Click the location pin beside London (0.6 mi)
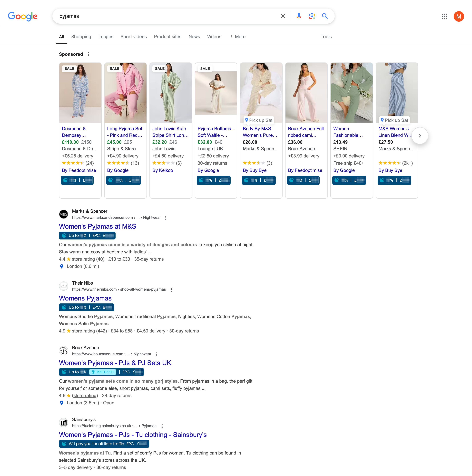Viewport: 472px width, 476px height. tap(62, 266)
